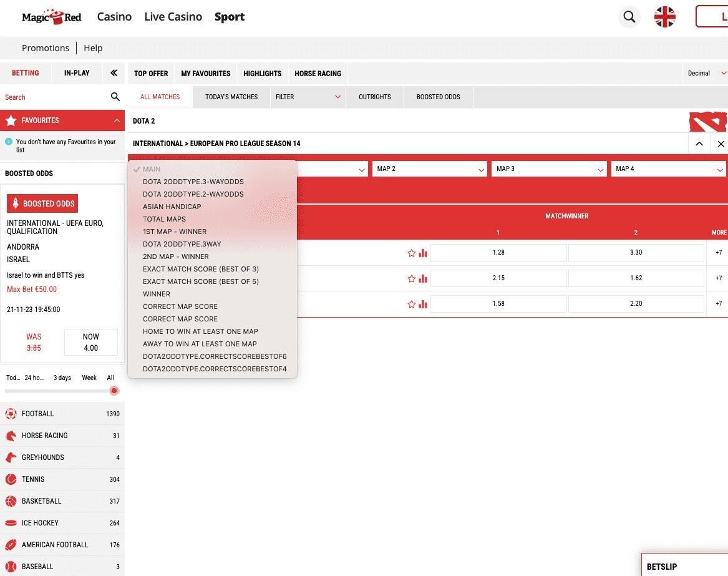This screenshot has width=728, height=576.
Task: Click the Football sport icon
Action: point(11,413)
